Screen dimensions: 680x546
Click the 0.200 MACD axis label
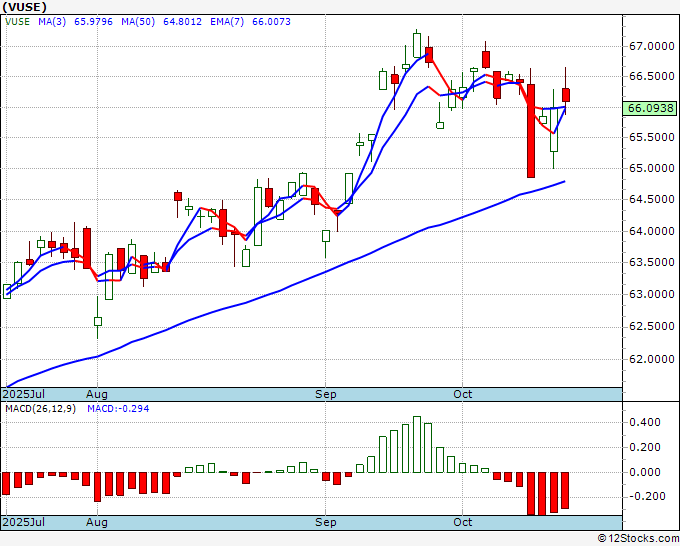pyautogui.click(x=644, y=447)
